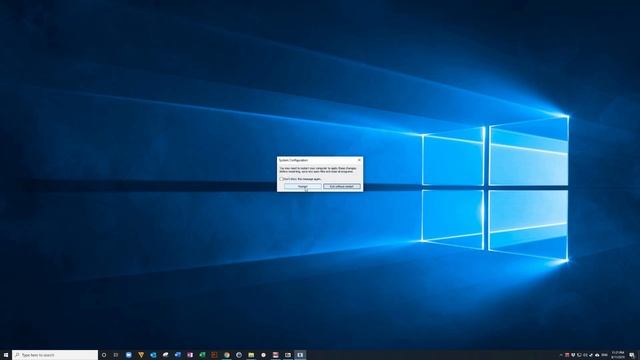
Task: Open the taskbar clock and date
Action: (x=618, y=355)
